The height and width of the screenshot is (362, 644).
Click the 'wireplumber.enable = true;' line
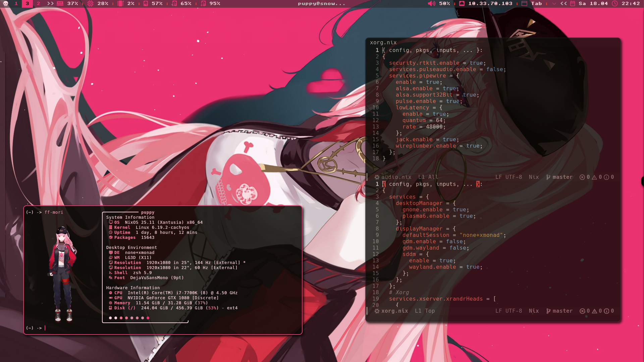point(439,146)
